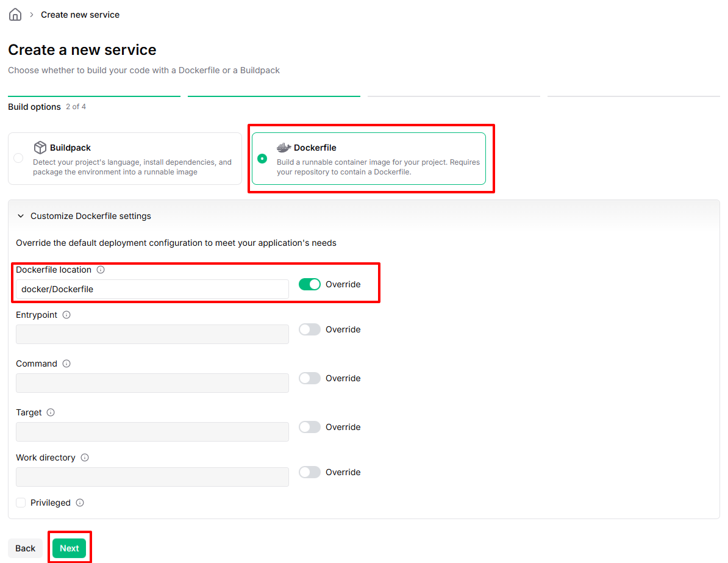Click info icon next to Privileged
Viewport: 728px width, 563px height.
pos(80,503)
